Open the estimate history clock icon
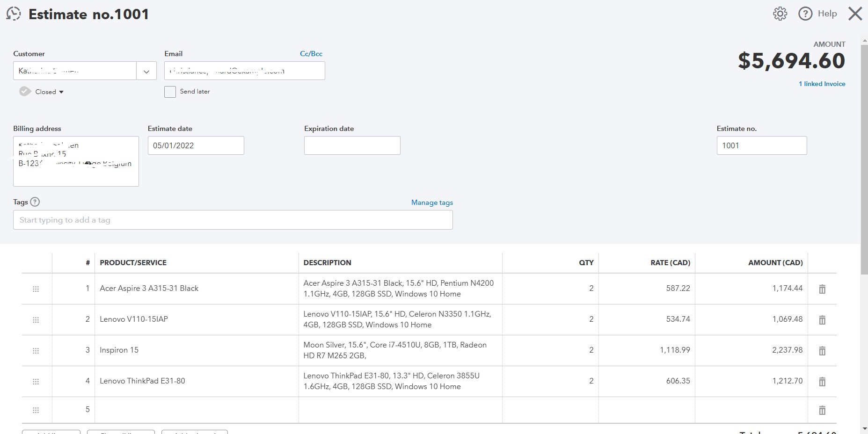Viewport: 868px width, 434px height. [14, 14]
